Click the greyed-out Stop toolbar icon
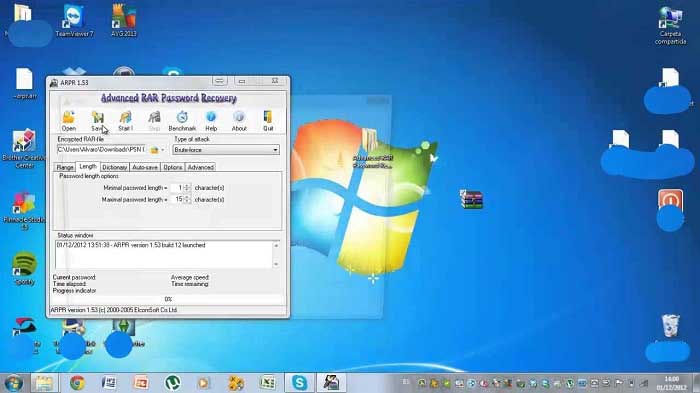Image resolution: width=700 pixels, height=393 pixels. coord(154,121)
